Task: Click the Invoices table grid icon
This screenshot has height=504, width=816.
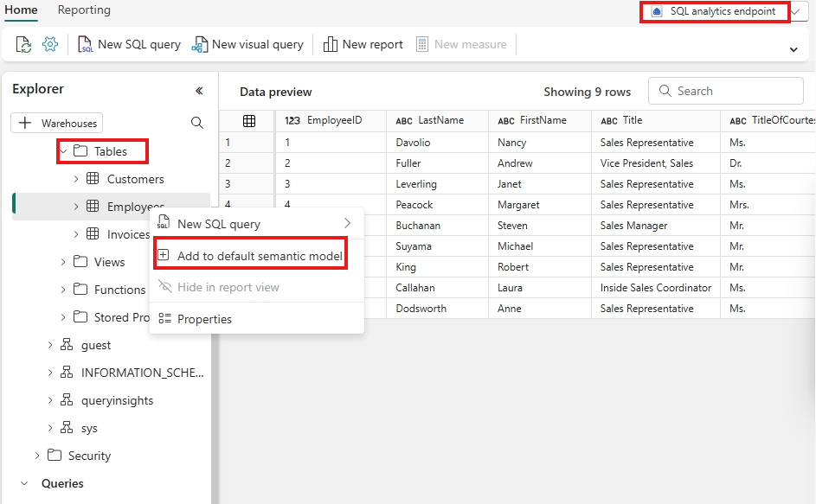Action: (93, 233)
